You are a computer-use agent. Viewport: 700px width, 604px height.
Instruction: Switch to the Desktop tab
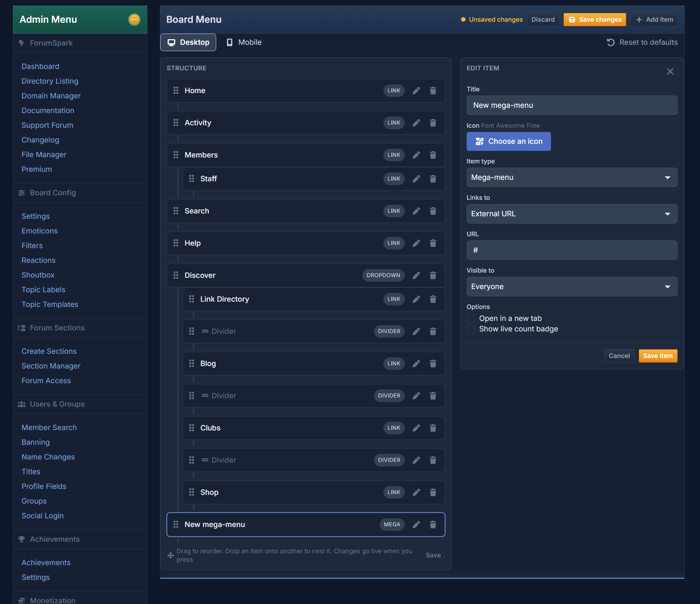[188, 42]
